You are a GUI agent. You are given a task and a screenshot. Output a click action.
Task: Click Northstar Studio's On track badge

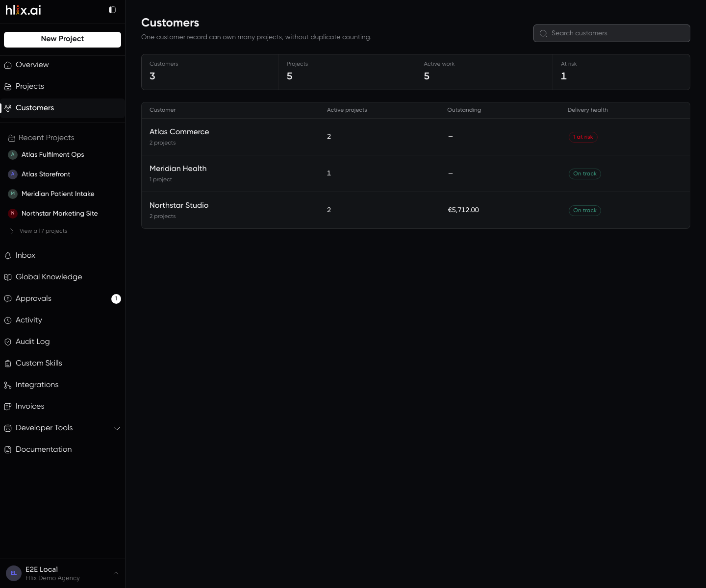585,211
